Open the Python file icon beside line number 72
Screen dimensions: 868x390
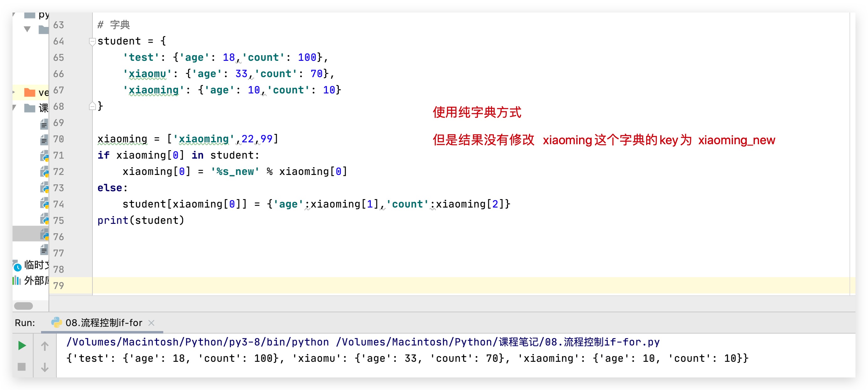44,171
